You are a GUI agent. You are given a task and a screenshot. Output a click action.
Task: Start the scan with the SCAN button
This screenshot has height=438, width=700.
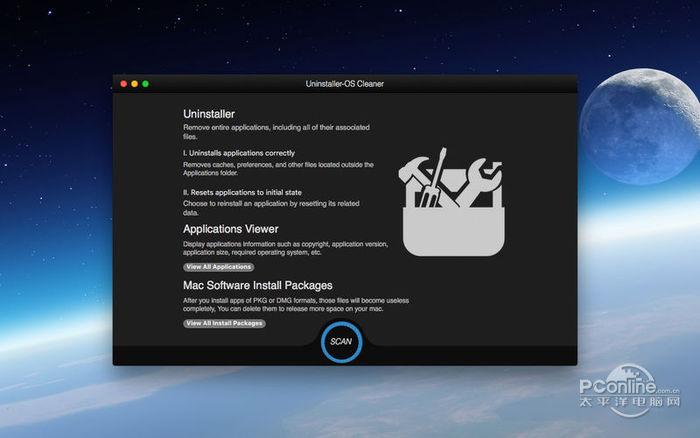pos(342,342)
